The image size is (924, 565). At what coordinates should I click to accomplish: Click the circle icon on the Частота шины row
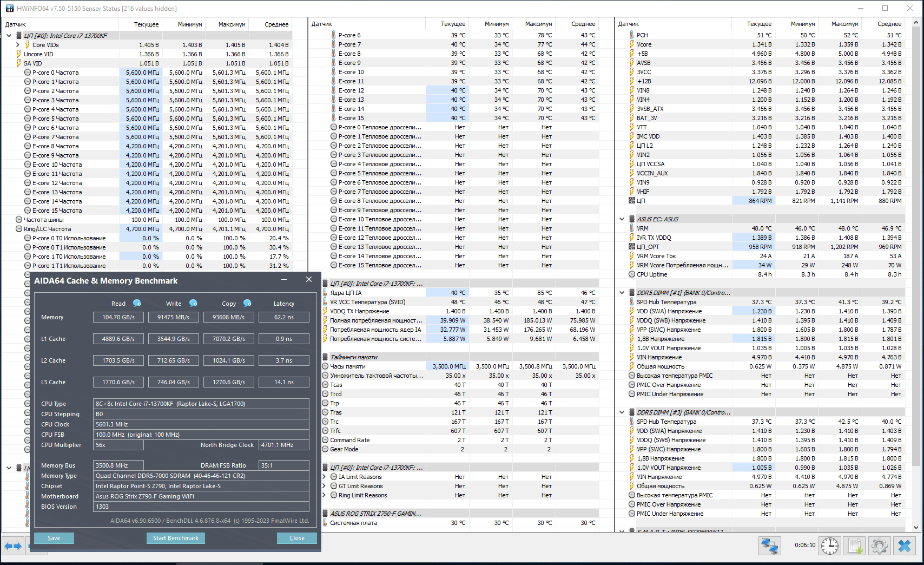19,220
